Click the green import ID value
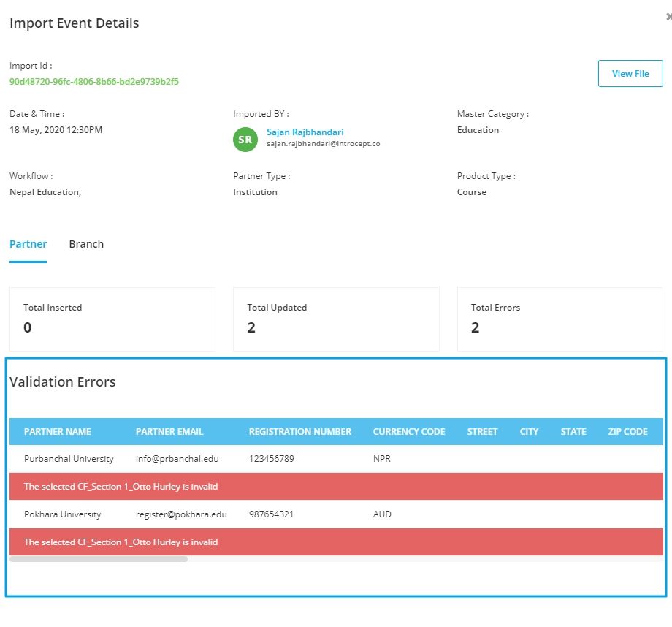 click(93, 82)
